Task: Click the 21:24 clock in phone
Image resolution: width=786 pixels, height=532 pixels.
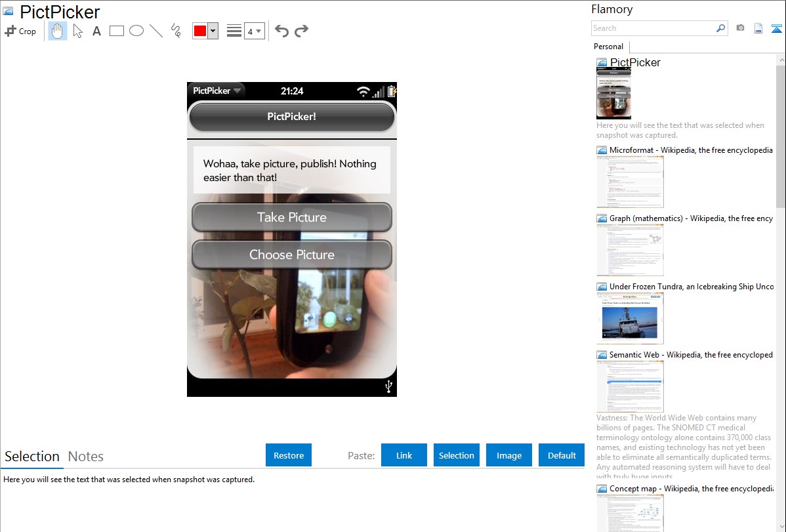Action: [292, 91]
